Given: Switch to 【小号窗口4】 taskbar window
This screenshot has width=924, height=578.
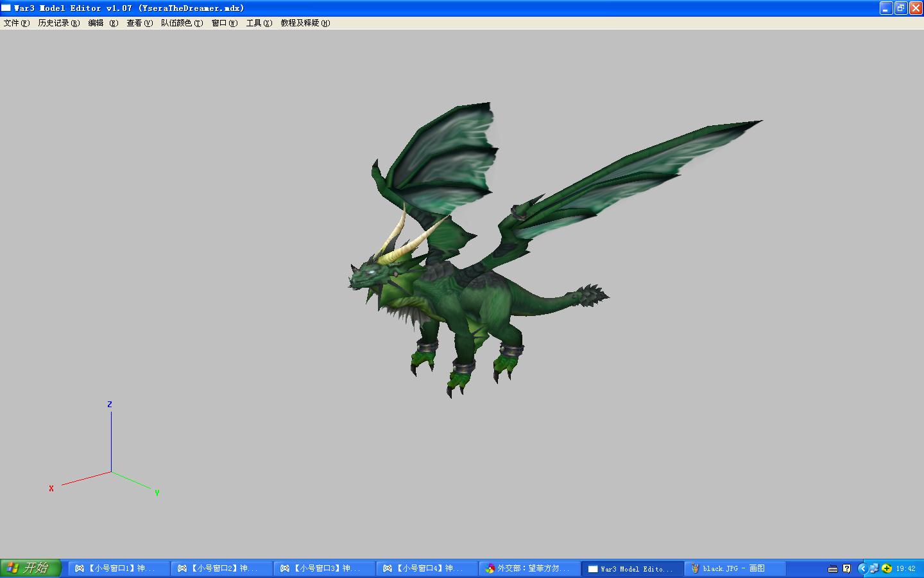Looking at the screenshot, I should (x=427, y=568).
